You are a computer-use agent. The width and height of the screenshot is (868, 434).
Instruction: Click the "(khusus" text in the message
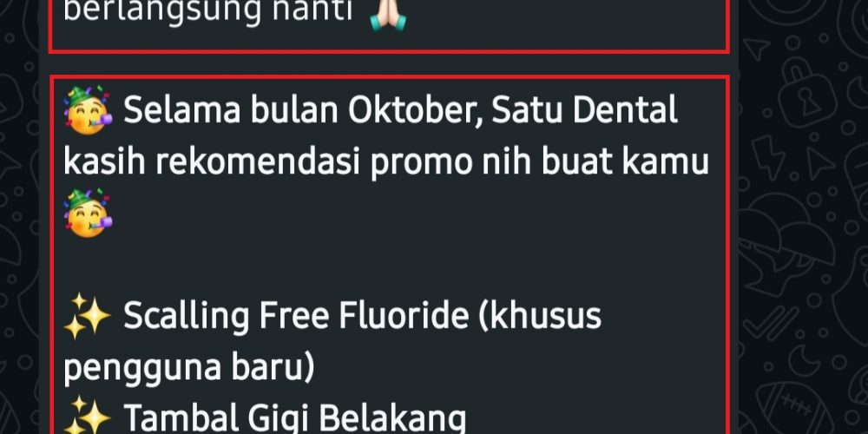coord(539,317)
